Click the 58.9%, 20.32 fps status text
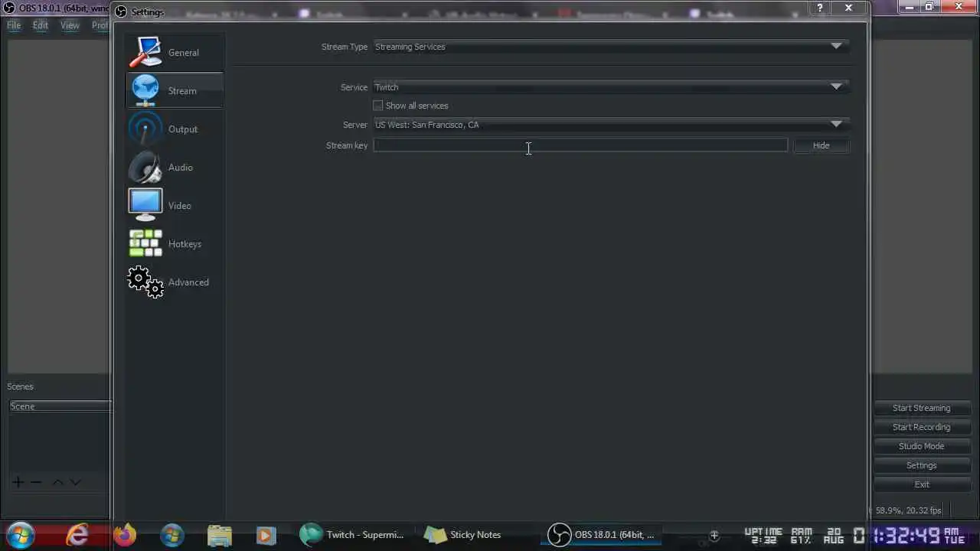Screen dimensions: 980x551 tap(908, 510)
